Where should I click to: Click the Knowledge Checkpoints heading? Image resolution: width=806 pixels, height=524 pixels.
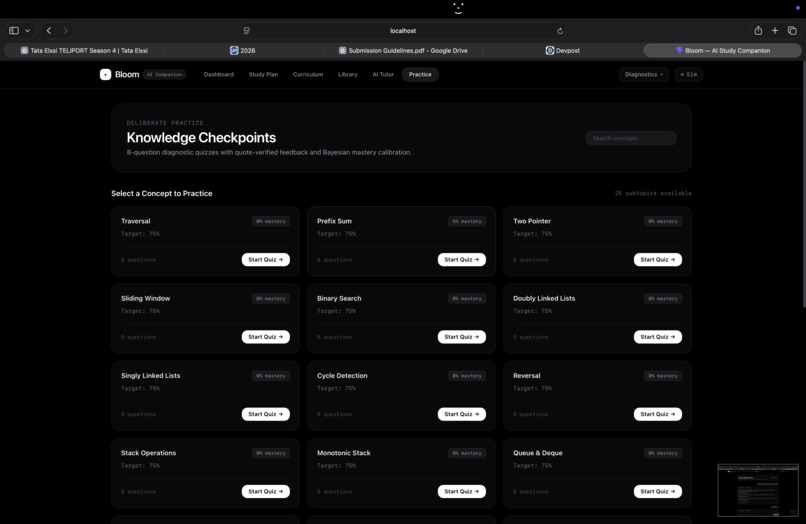click(x=201, y=138)
